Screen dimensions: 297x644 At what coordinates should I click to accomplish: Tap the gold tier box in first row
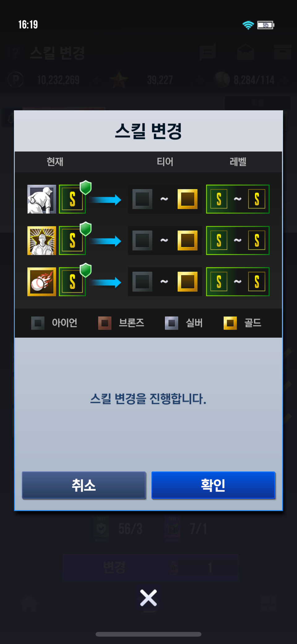(187, 199)
